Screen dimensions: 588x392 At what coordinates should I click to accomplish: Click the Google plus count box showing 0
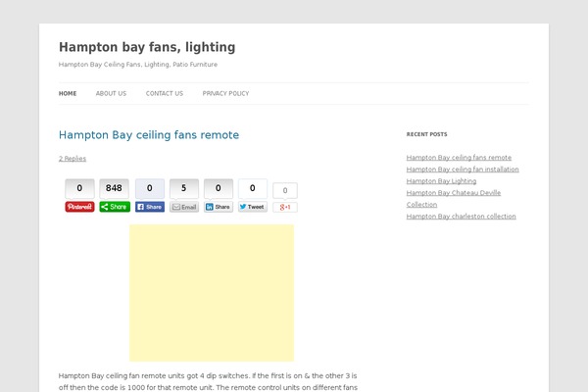point(285,190)
